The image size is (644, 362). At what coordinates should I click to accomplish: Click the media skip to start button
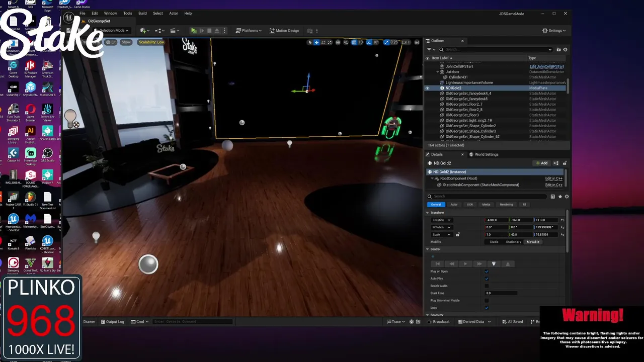[x=437, y=264]
